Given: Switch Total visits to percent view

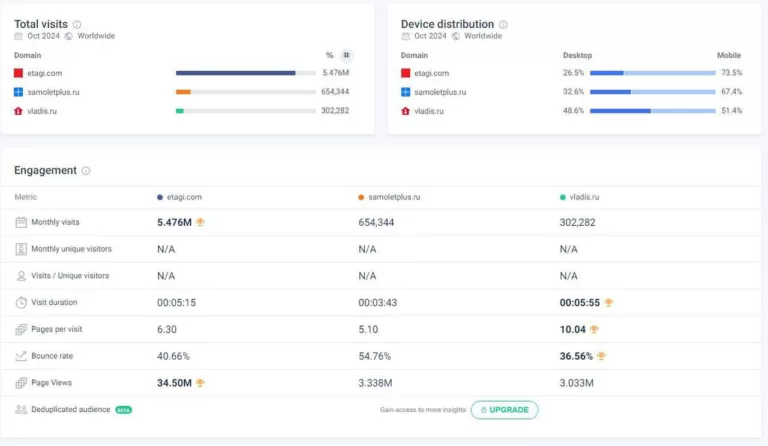Looking at the screenshot, I should point(329,55).
